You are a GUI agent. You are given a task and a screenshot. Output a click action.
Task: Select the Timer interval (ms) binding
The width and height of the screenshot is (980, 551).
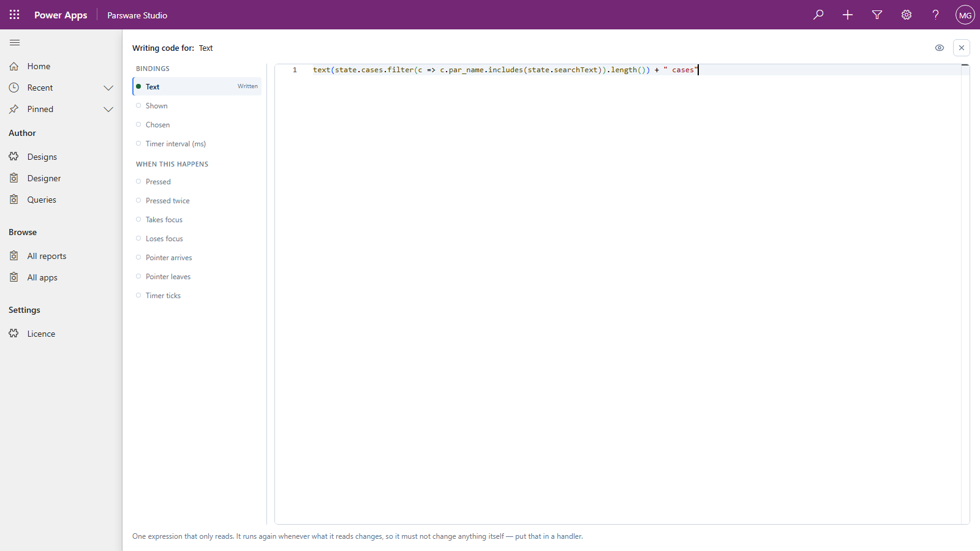[197, 144]
